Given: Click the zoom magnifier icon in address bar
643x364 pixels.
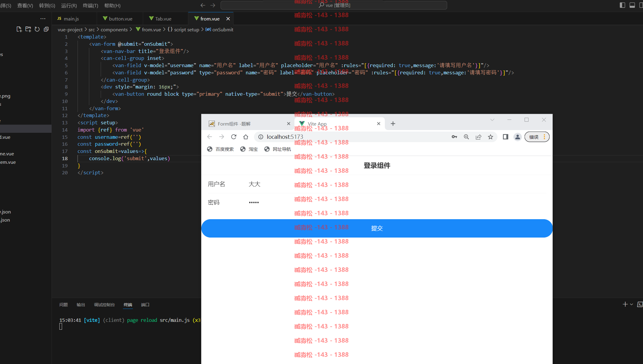Looking at the screenshot, I should click(466, 137).
